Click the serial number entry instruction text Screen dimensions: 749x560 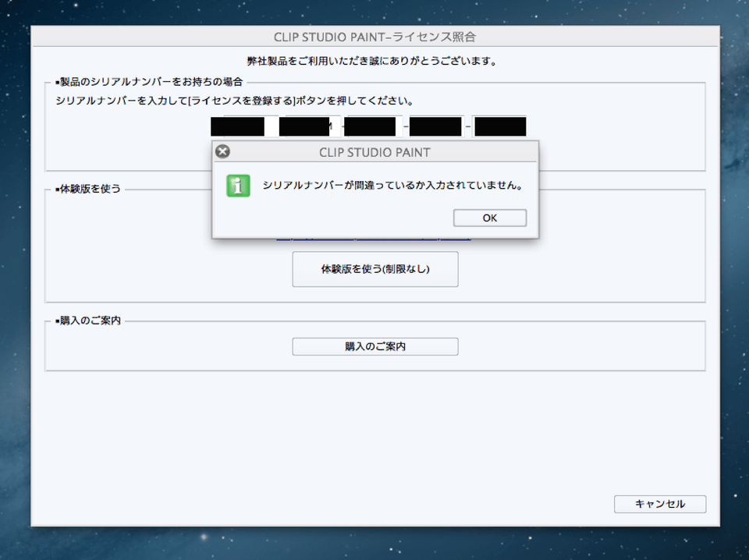tap(234, 101)
